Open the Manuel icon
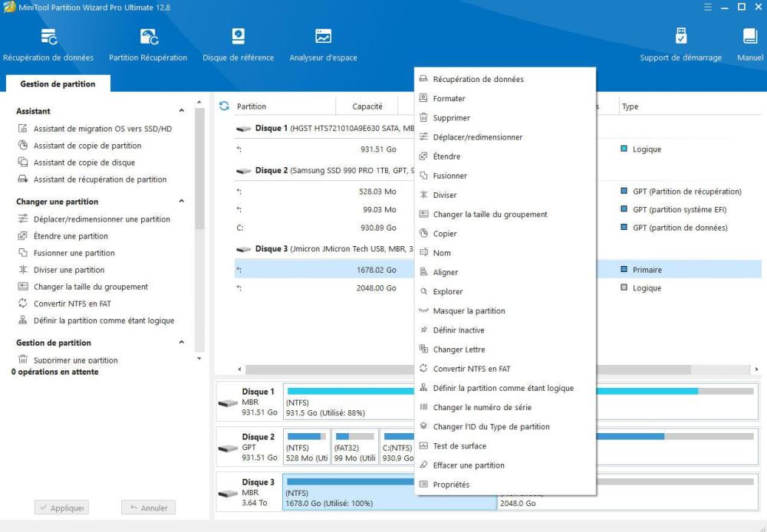767x532 pixels. pyautogui.click(x=749, y=36)
